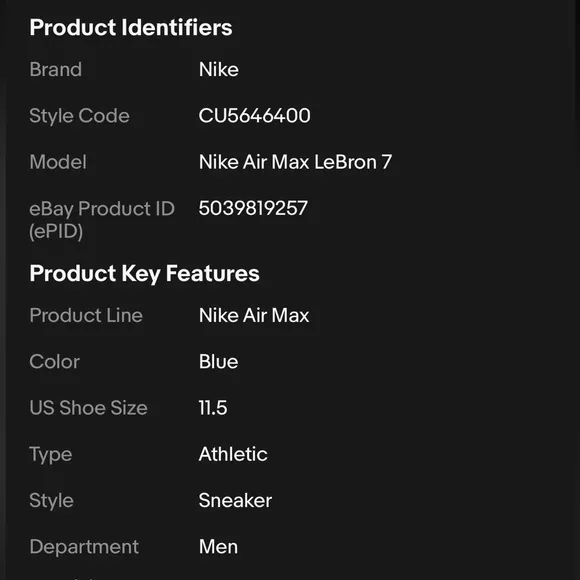This screenshot has height=580, width=580.
Task: Click the Athletic type value
Action: point(233,454)
